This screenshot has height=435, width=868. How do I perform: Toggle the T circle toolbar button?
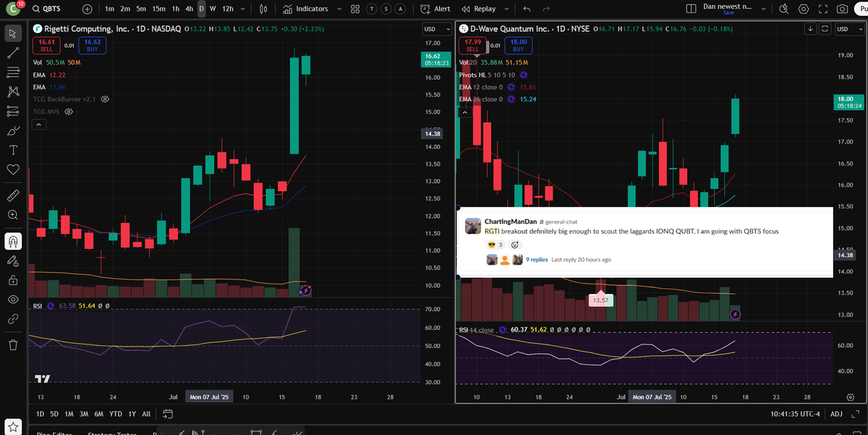pyautogui.click(x=372, y=9)
